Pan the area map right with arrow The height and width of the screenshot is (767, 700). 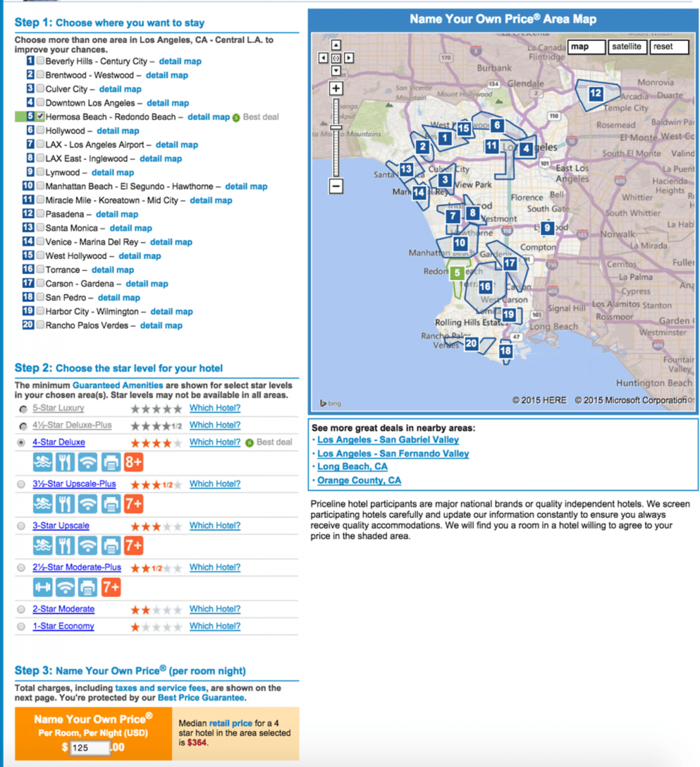tap(349, 58)
